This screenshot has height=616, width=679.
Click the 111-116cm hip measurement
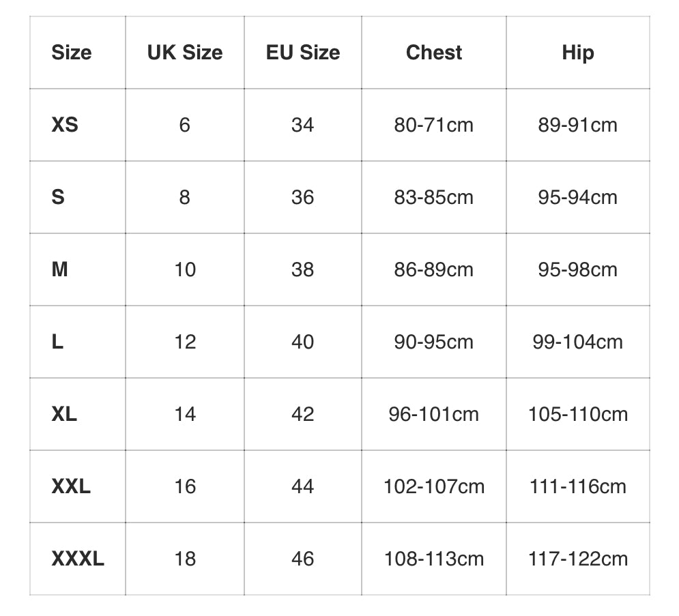(x=578, y=486)
